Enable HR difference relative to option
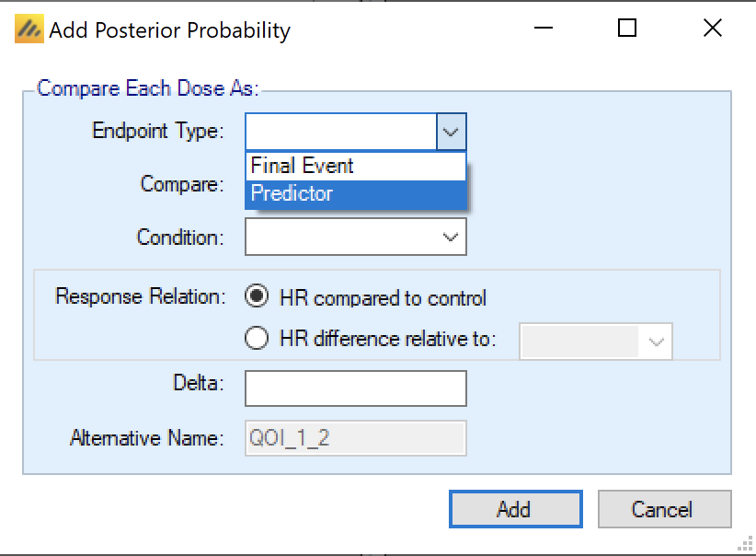Screen dimensions: 756x556 (258, 339)
